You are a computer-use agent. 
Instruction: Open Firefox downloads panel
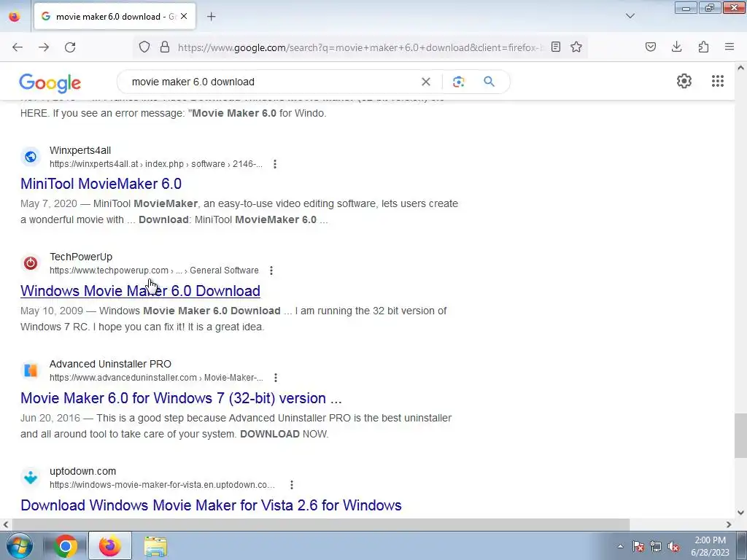(676, 47)
